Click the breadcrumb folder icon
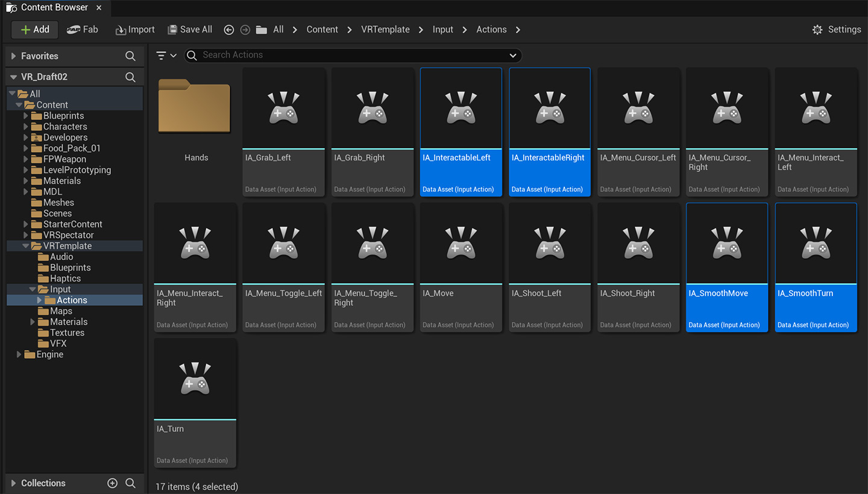The width and height of the screenshot is (868, 494). pos(261,30)
